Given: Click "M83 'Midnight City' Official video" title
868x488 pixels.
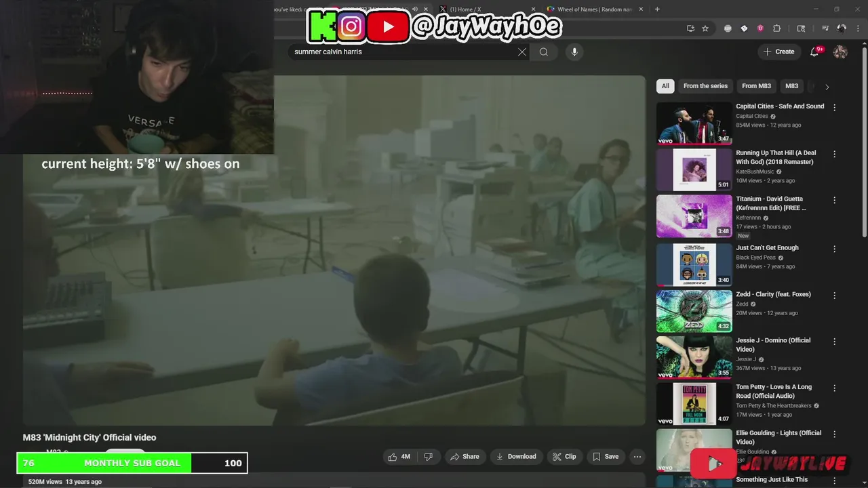Looking at the screenshot, I should click(90, 438).
